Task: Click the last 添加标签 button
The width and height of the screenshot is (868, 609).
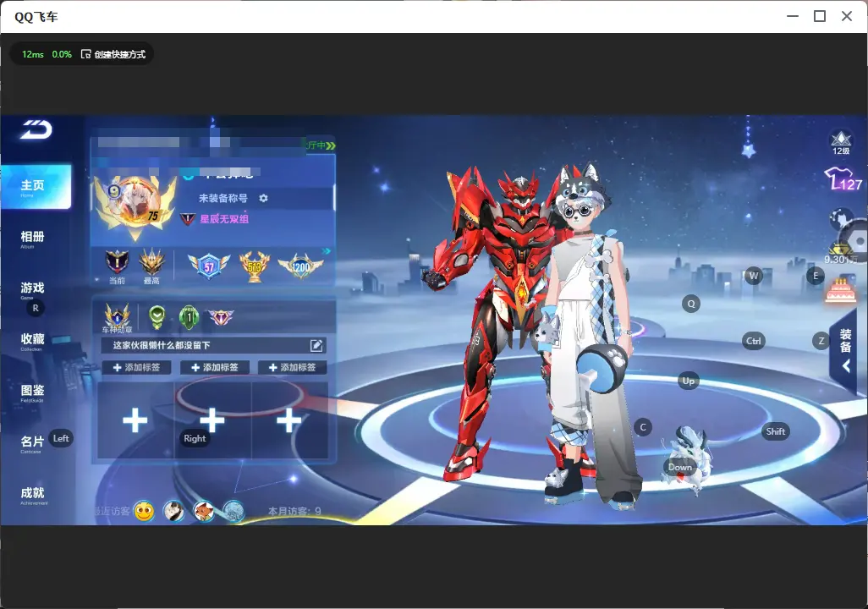Action: (292, 368)
